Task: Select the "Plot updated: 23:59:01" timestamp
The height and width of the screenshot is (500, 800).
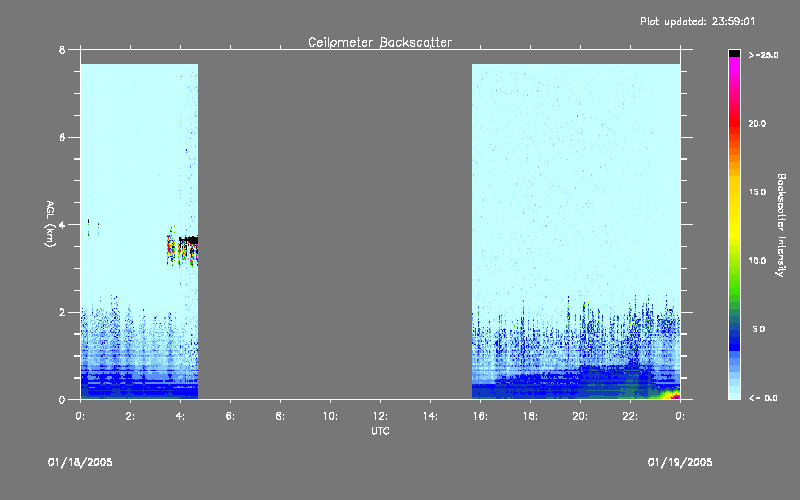Action: [697, 21]
